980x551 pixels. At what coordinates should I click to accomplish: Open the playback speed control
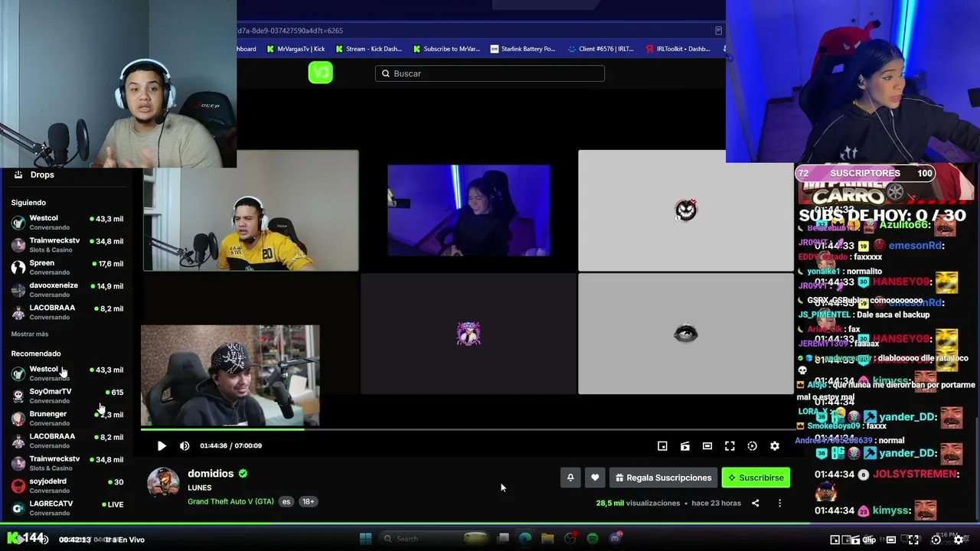(x=752, y=445)
